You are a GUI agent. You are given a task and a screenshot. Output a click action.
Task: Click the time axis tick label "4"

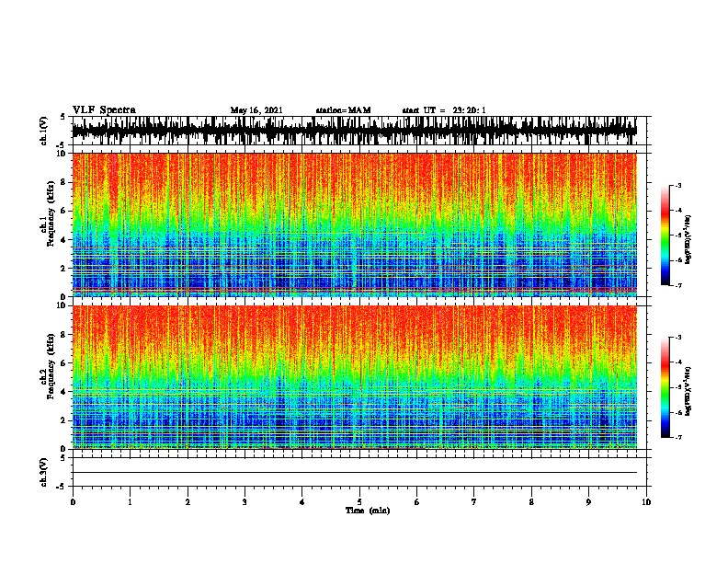[x=302, y=502]
